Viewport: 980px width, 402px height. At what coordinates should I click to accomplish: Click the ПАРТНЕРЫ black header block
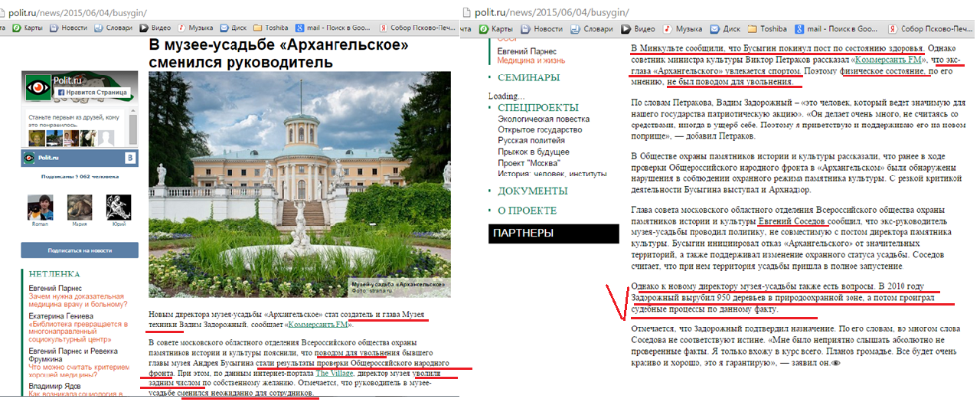553,234
